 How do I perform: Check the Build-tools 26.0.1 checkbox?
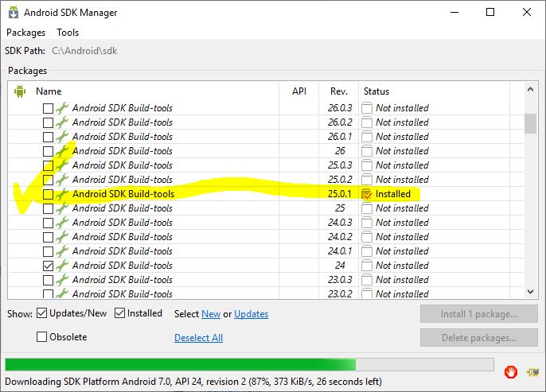tap(48, 137)
